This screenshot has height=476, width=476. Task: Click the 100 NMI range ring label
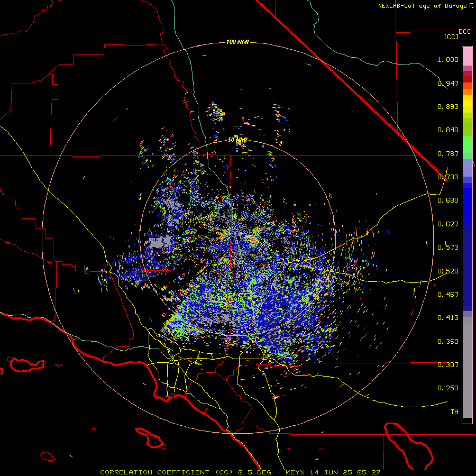[x=237, y=42]
